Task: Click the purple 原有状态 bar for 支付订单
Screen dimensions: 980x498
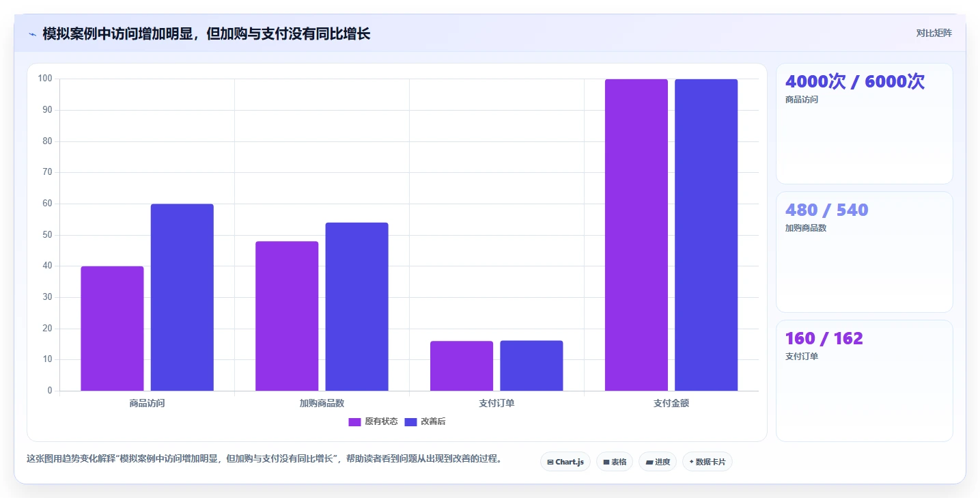Action: [462, 366]
